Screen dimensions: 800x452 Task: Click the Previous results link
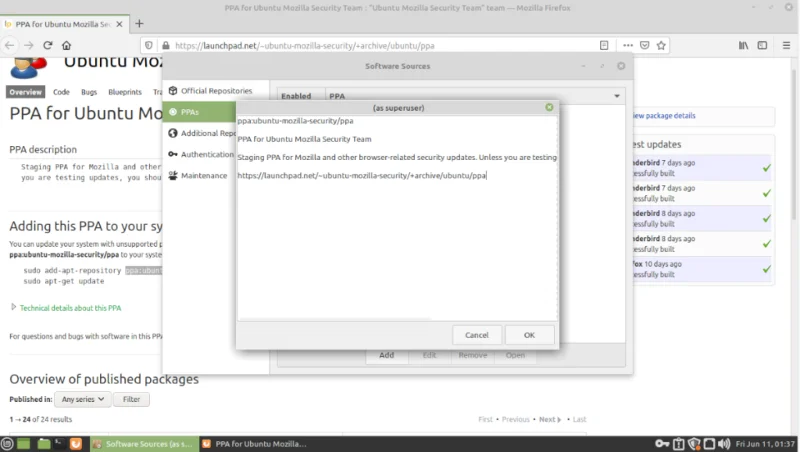516,419
